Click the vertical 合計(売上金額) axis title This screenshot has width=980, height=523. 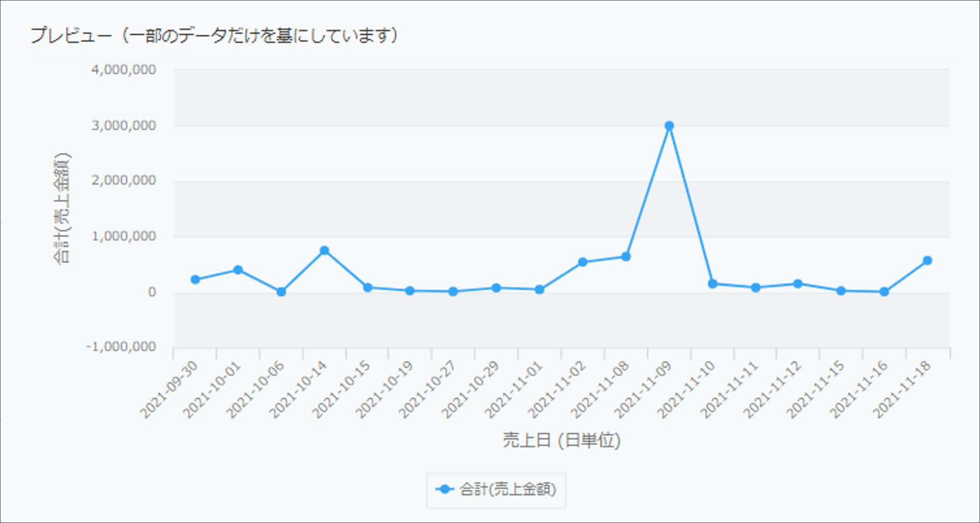(62, 208)
